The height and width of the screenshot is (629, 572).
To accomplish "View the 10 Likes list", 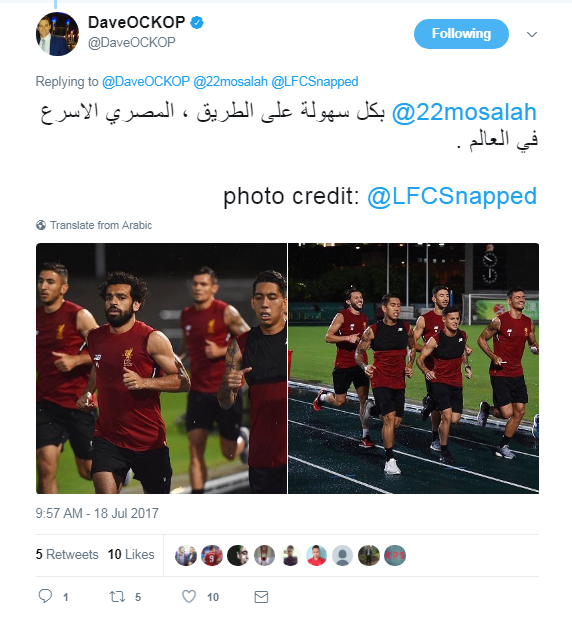I will click(x=131, y=554).
